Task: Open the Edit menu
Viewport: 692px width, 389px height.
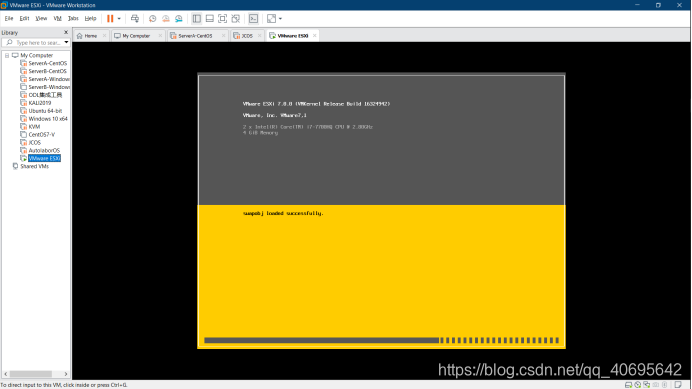Action: click(24, 19)
